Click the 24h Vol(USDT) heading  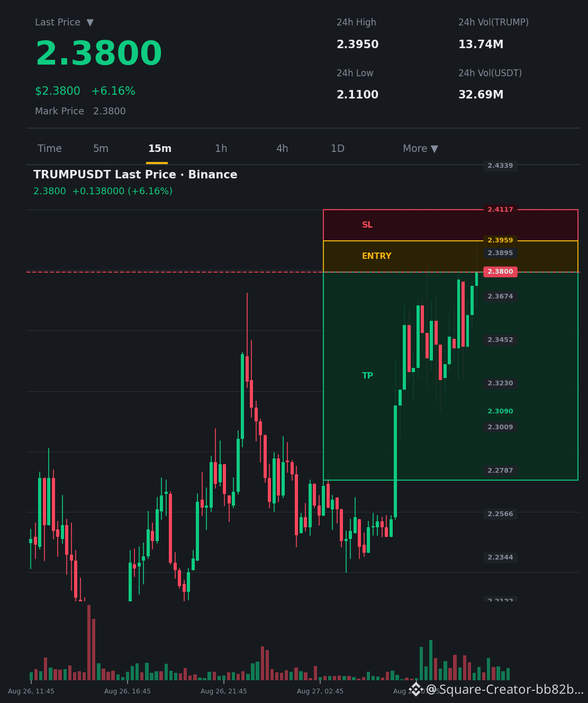490,73
